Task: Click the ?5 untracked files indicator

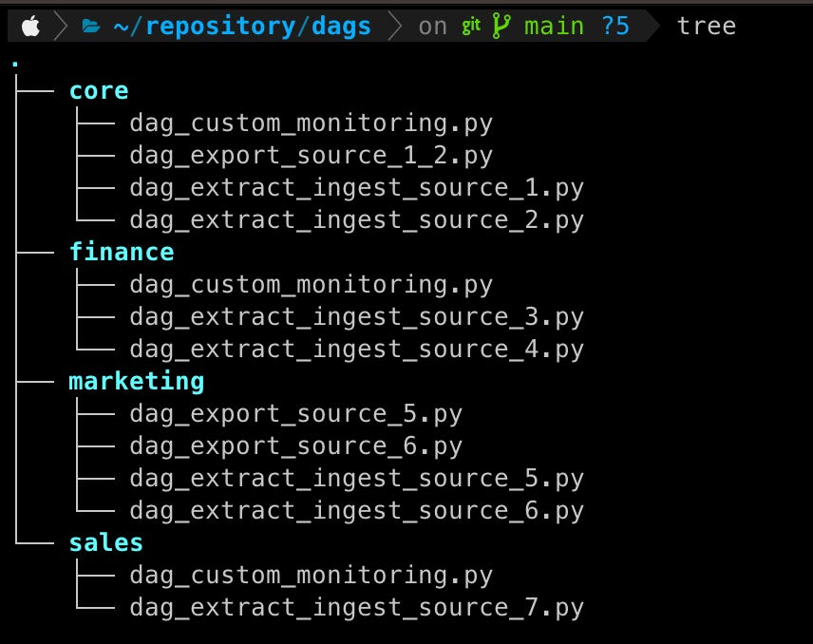Action: click(x=615, y=26)
